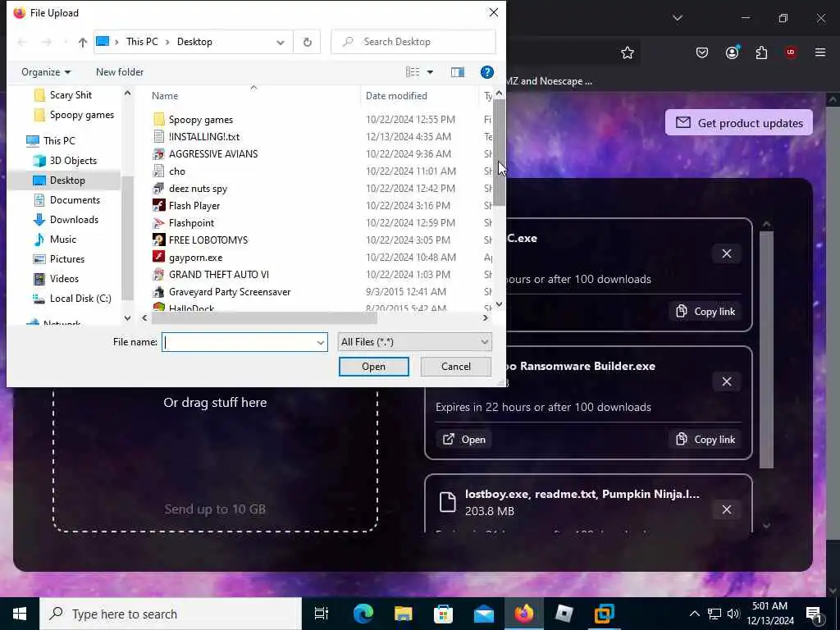Screen dimensions: 840x630
Task: Open Pictures in navigation pane
Action: coord(67,259)
